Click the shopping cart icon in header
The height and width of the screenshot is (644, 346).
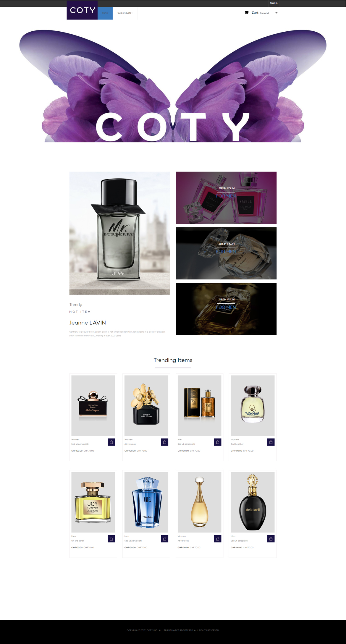click(246, 13)
